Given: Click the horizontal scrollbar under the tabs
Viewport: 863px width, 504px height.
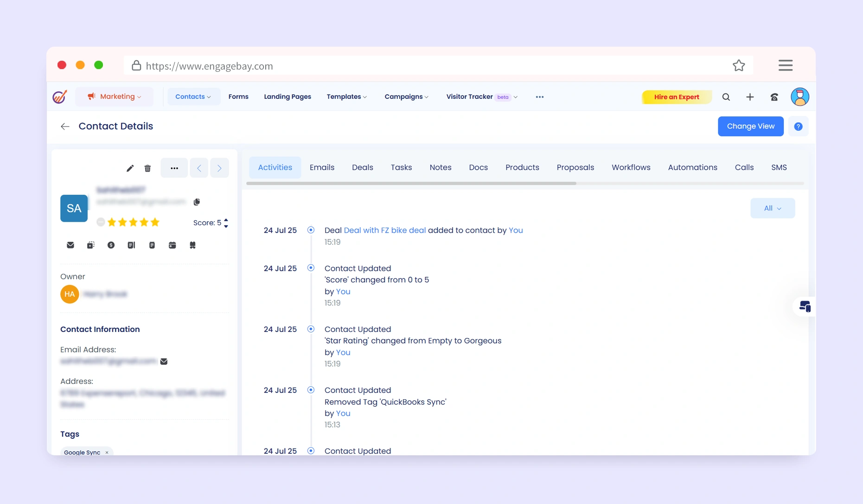Looking at the screenshot, I should (x=411, y=184).
